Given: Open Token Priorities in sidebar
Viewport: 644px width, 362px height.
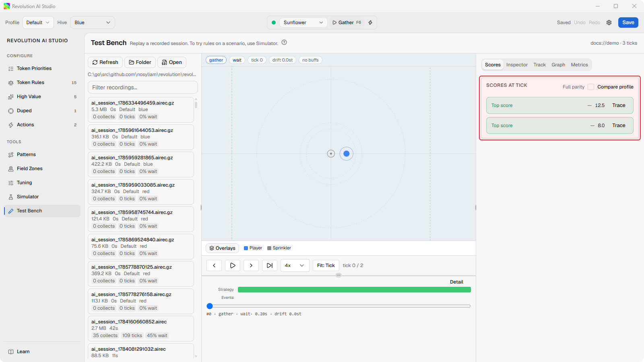Looking at the screenshot, I should click(x=42, y=68).
